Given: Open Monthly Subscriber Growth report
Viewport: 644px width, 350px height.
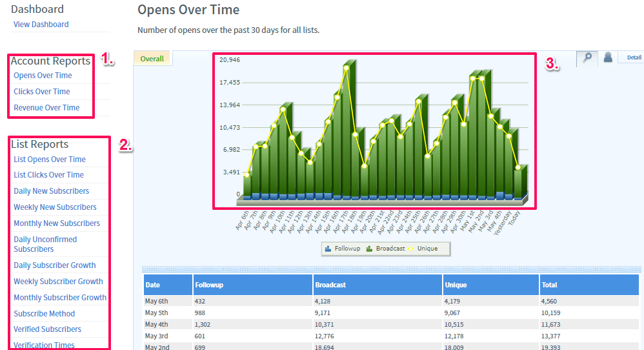Looking at the screenshot, I should (60, 298).
